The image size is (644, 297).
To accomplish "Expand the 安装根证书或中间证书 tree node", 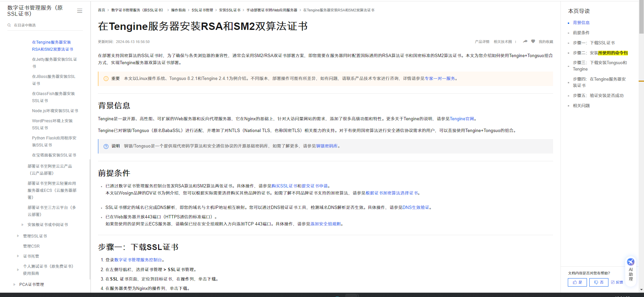I will coord(22,225).
